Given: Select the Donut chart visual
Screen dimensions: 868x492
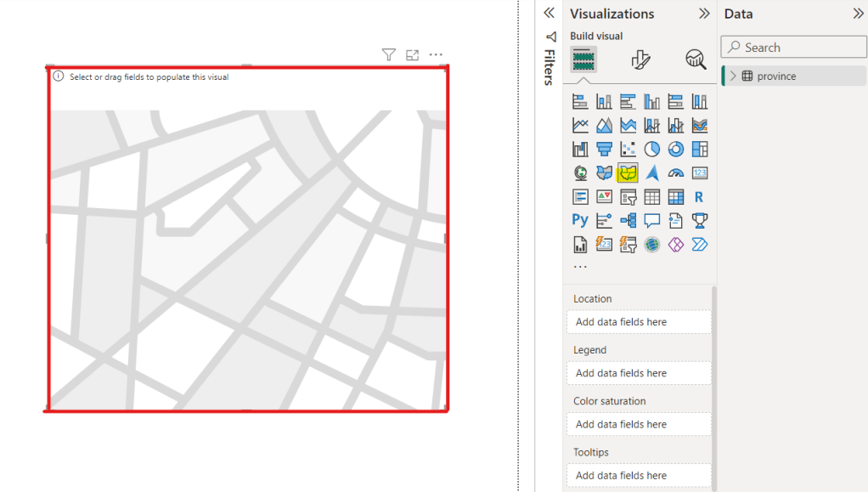Looking at the screenshot, I should coord(675,150).
